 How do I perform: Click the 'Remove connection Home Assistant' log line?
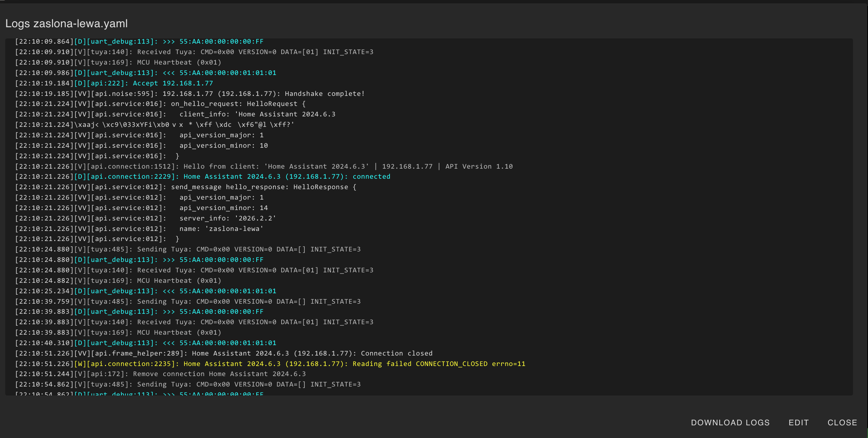[160, 374]
